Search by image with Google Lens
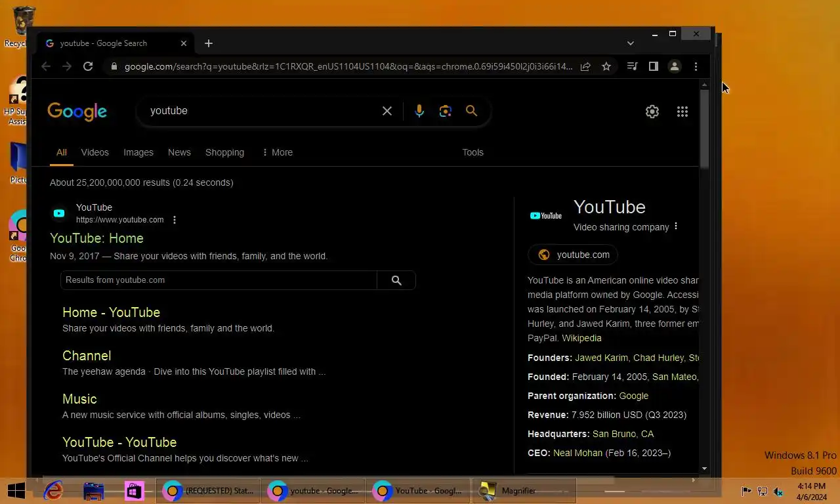Viewport: 840px width, 504px height. 446,111
